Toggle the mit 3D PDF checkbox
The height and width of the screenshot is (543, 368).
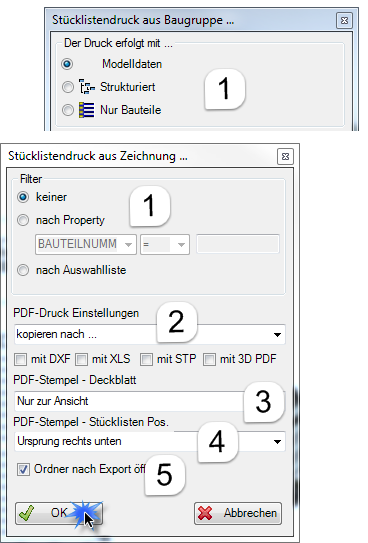pyautogui.click(x=209, y=359)
